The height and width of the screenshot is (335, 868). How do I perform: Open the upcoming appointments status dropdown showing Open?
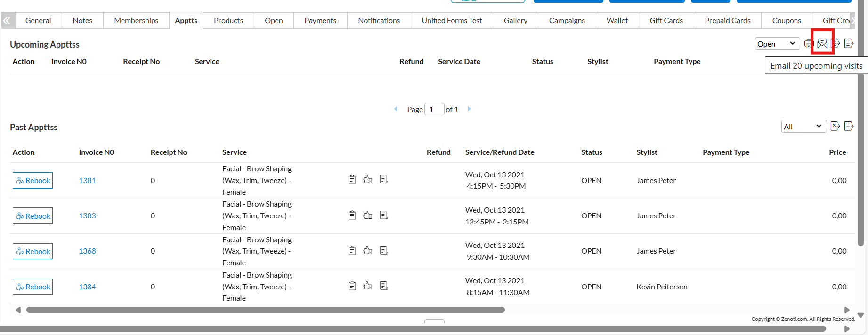tap(777, 44)
